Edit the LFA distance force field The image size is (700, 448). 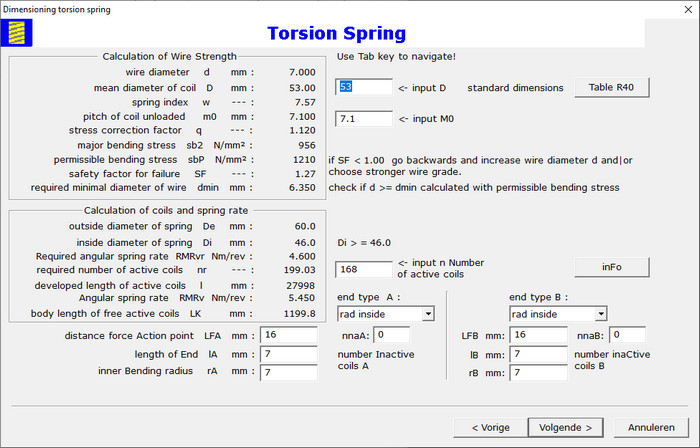pos(289,334)
